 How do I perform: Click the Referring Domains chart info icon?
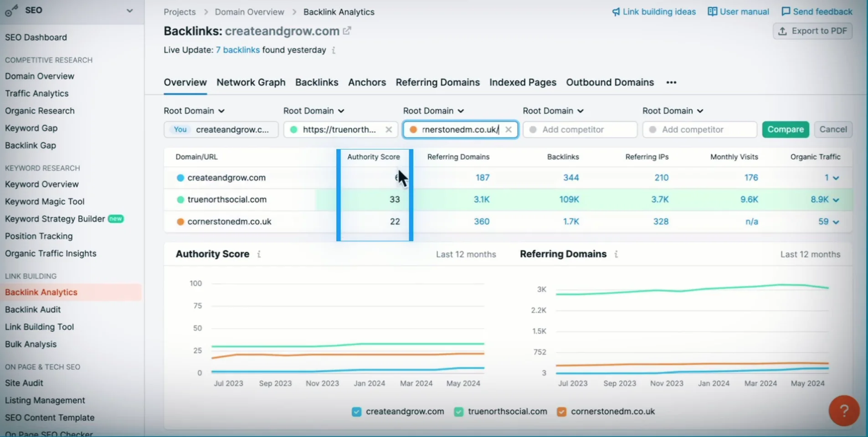click(616, 254)
